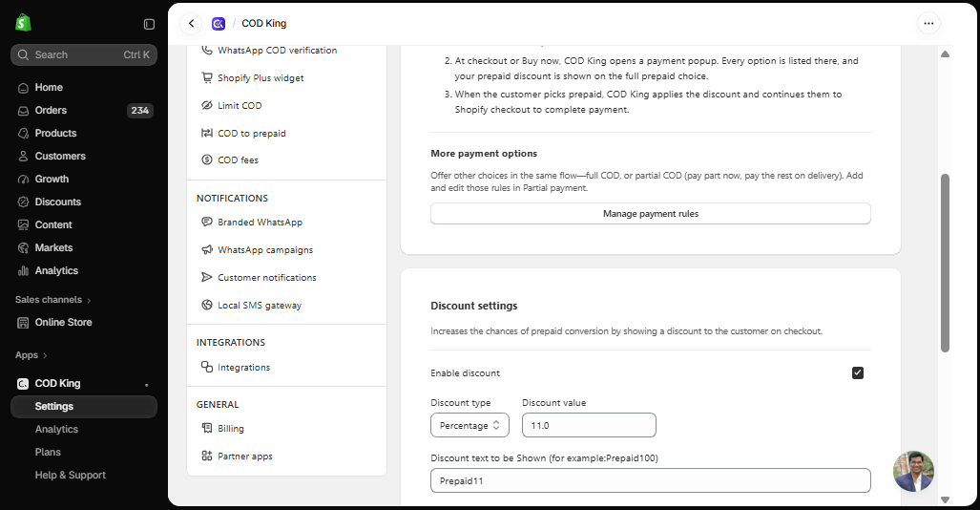Click the Search box in sidebar
This screenshot has height=510, width=980.
coord(84,55)
